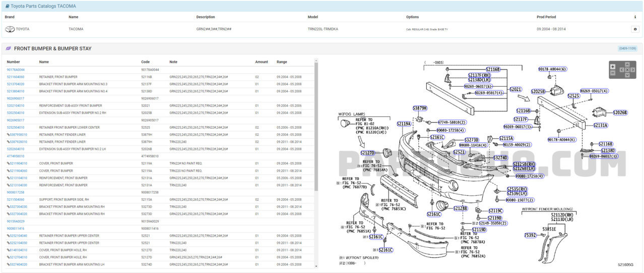This screenshot has height=273, width=644.
Task: Open part number 5213704020
Action: coord(16,84)
